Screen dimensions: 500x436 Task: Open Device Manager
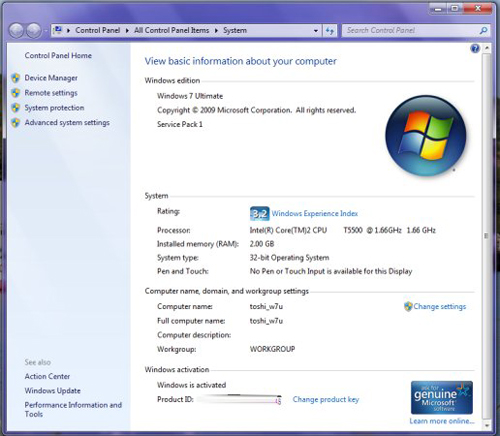tap(51, 78)
